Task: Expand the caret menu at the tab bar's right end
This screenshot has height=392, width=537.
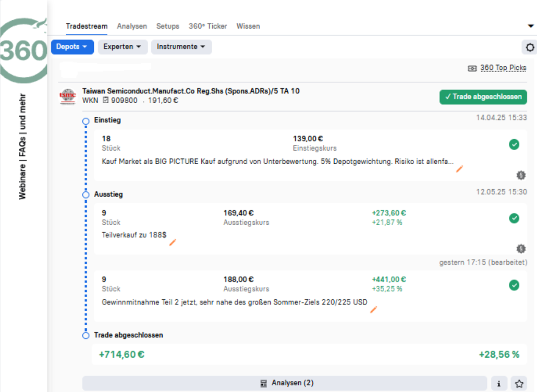Action: (x=531, y=26)
